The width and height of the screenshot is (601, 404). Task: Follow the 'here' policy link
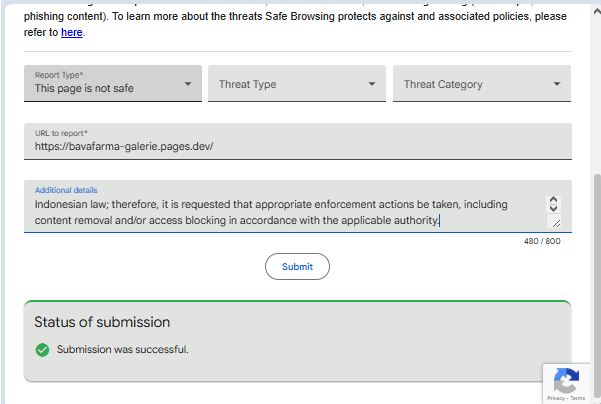click(72, 32)
